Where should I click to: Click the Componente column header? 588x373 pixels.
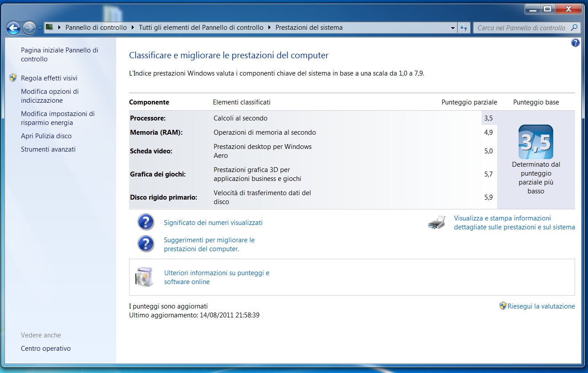[x=149, y=102]
